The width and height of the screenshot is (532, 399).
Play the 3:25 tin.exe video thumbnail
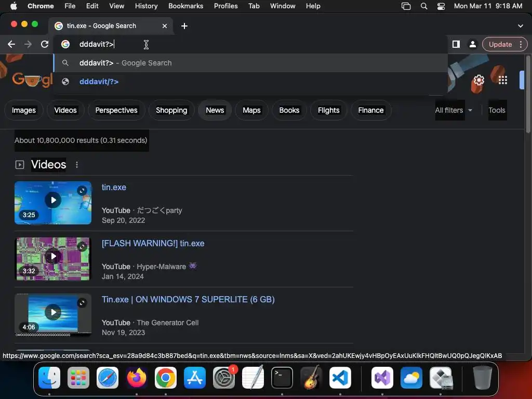tap(53, 200)
